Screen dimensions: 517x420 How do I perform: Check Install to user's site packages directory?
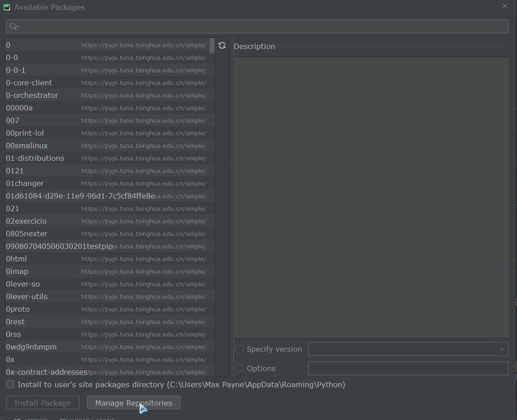9,384
